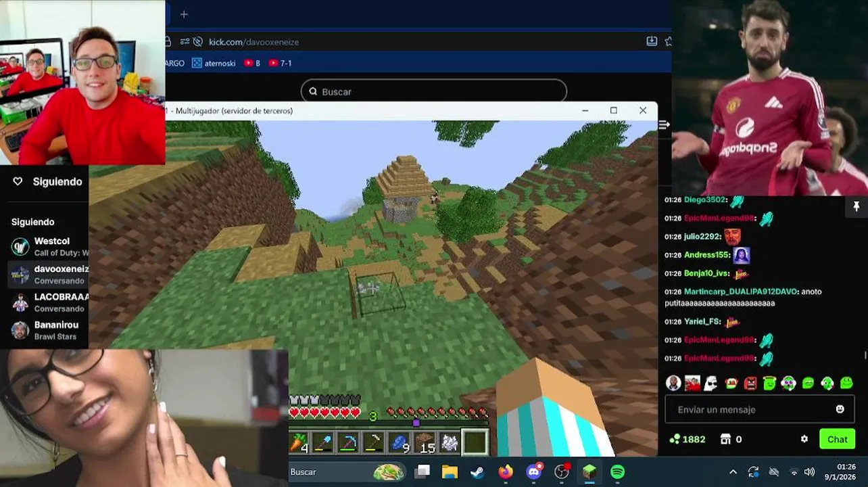Image resolution: width=868 pixels, height=487 pixels.
Task: Click the bald man face emote
Action: click(673, 384)
